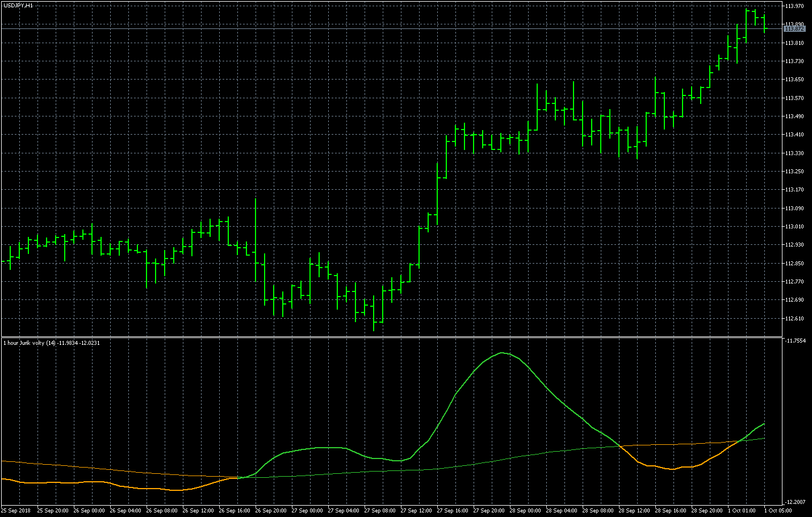The image size is (812, 517).
Task: Click the Jurik volty (14) indicator label
Action: pos(51,343)
